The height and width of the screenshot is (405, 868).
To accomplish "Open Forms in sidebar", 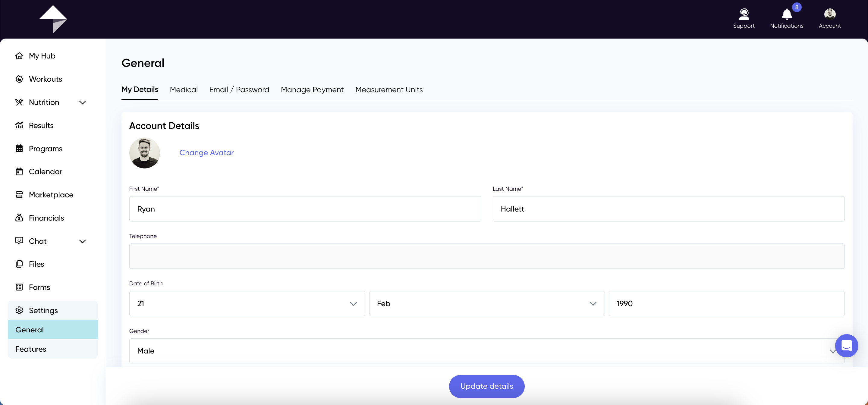I will (x=39, y=287).
